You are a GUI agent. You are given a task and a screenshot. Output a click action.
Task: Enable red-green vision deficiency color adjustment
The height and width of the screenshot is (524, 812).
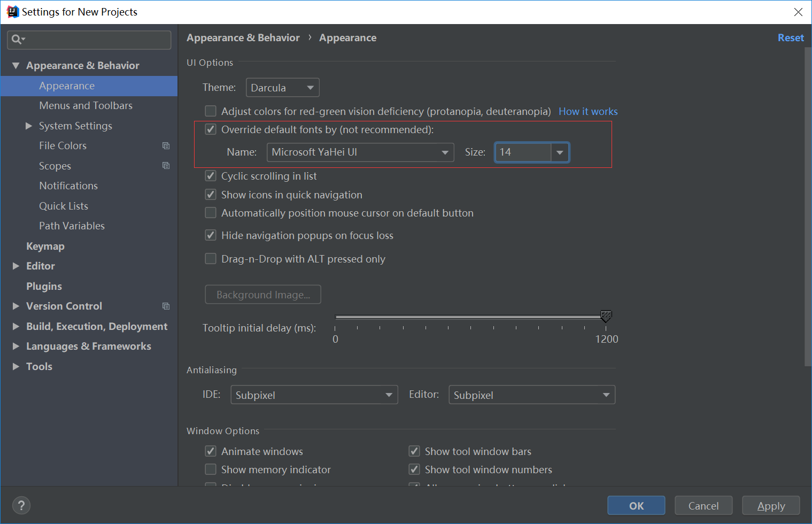coord(211,111)
